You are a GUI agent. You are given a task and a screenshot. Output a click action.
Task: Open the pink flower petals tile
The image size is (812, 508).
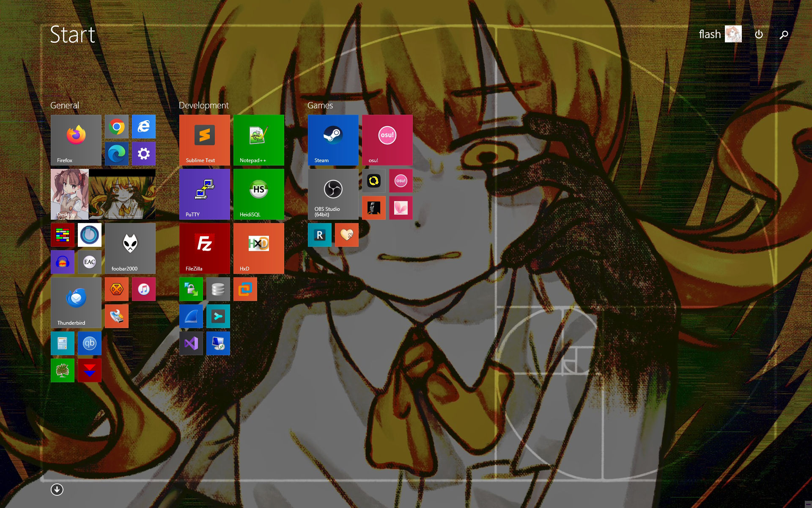(x=401, y=208)
